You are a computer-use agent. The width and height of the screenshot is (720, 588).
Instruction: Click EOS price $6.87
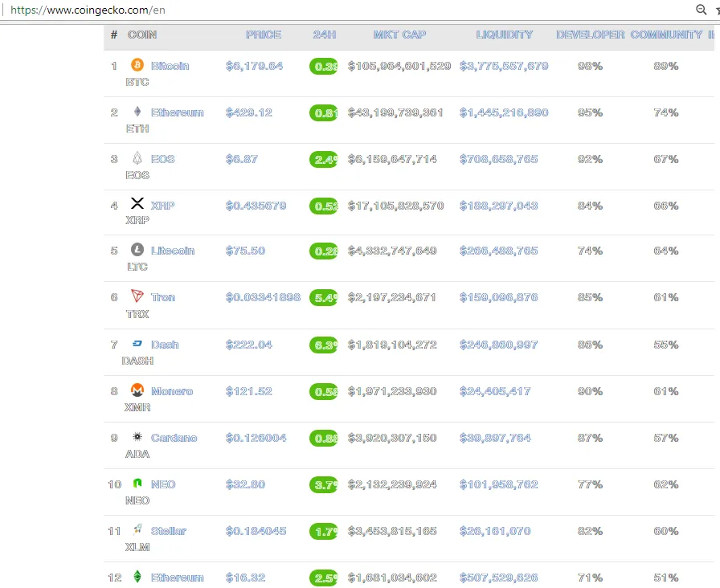pyautogui.click(x=242, y=159)
